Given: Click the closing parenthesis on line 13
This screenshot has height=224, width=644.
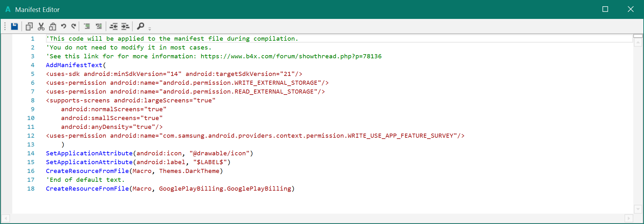Looking at the screenshot, I should tap(63, 145).
